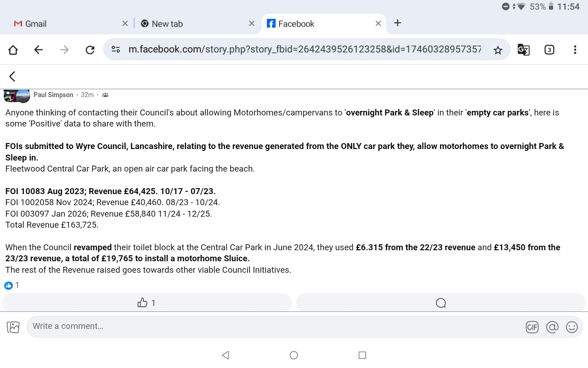Open the Chrome three-dot menu
The height and width of the screenshot is (368, 588).
tap(575, 49)
